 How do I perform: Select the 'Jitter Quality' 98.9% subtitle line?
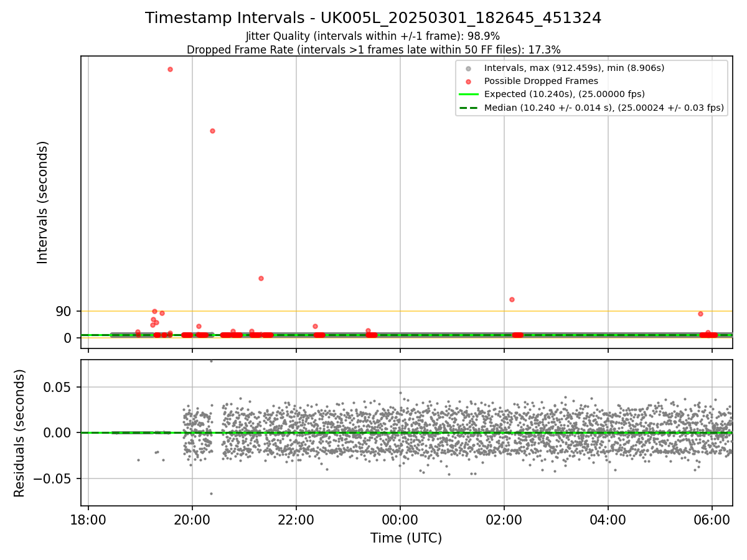coord(373,36)
